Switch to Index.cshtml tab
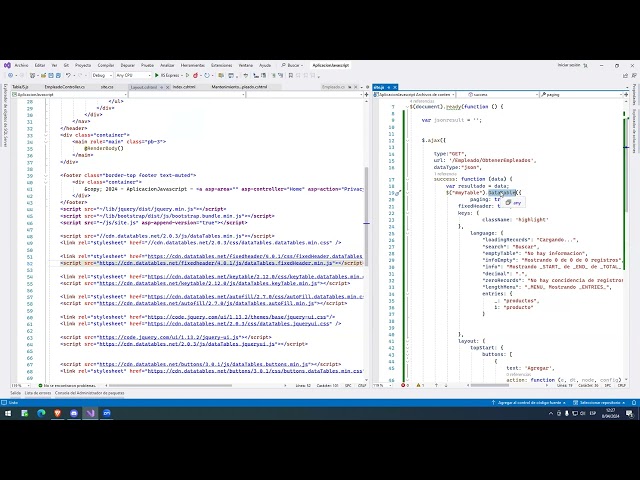 coord(184,87)
